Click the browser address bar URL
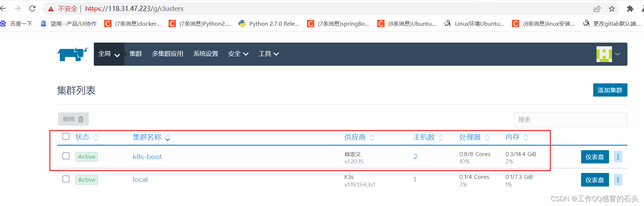This screenshot has height=206, width=644. [x=134, y=8]
